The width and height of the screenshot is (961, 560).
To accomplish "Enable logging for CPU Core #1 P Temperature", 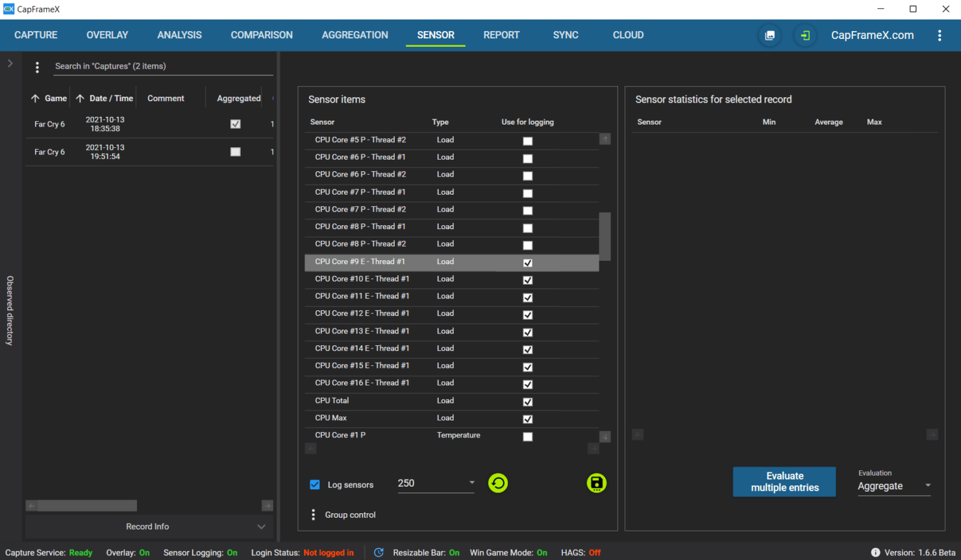I will (x=528, y=437).
